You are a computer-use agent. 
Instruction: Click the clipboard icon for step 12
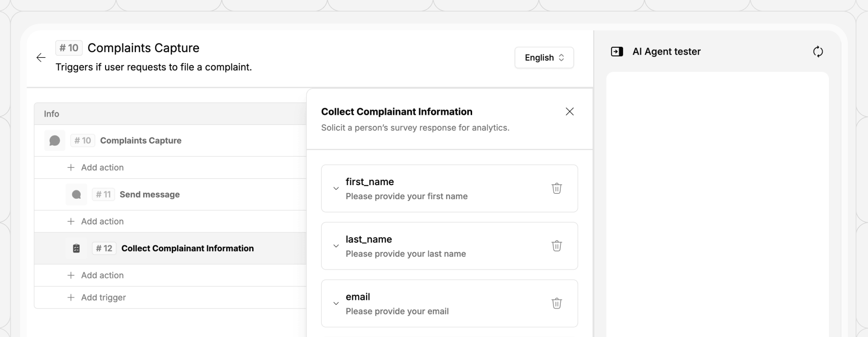76,249
